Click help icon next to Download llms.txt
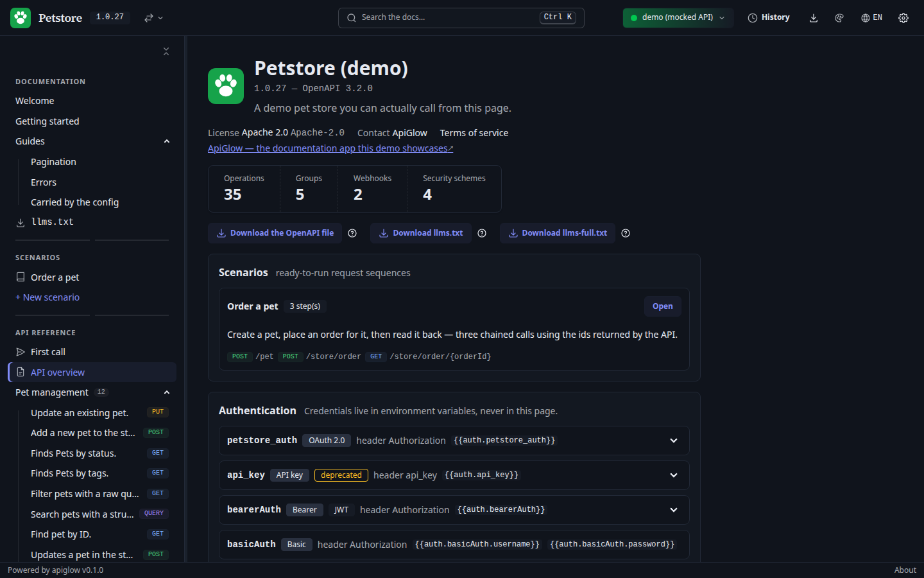Image resolution: width=924 pixels, height=578 pixels. pyautogui.click(x=482, y=233)
